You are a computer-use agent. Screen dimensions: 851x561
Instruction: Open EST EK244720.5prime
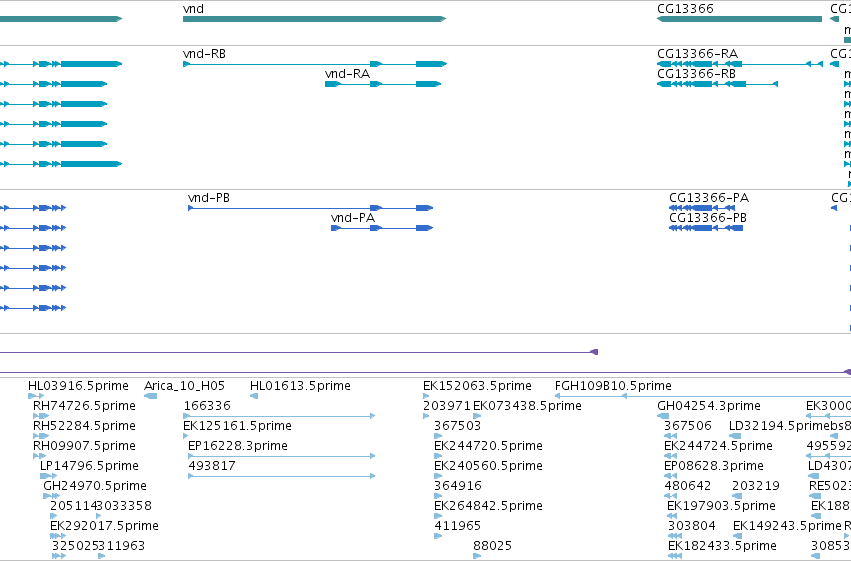click(488, 446)
